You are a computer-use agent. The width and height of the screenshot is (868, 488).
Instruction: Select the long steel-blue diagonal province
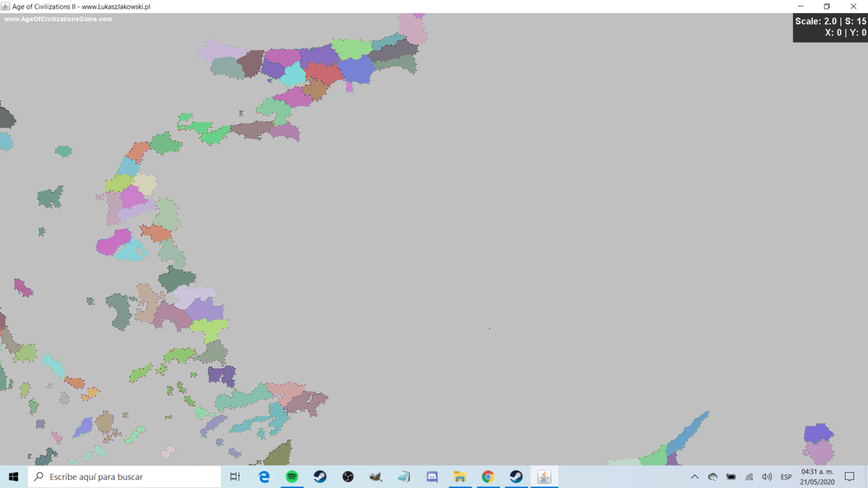[x=687, y=432]
